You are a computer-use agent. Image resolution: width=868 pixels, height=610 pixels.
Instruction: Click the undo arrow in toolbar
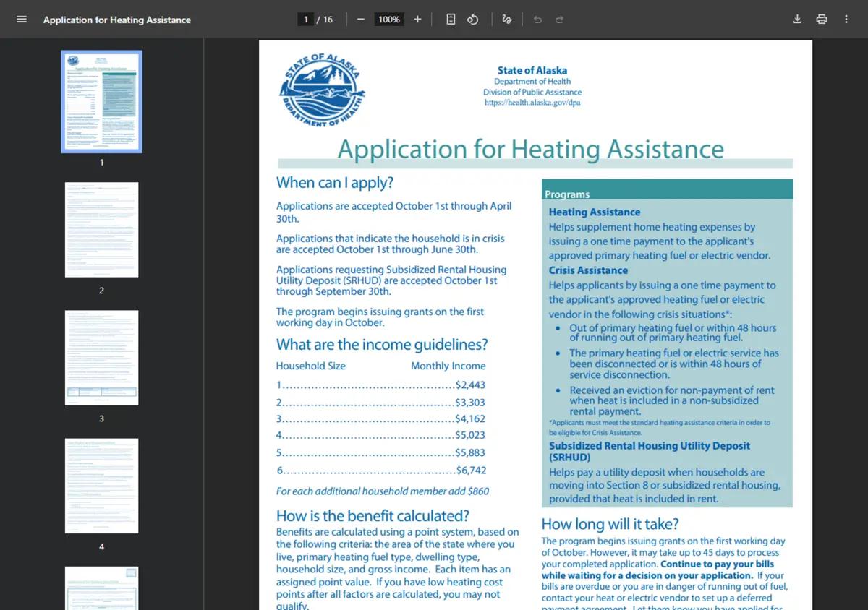pyautogui.click(x=537, y=20)
